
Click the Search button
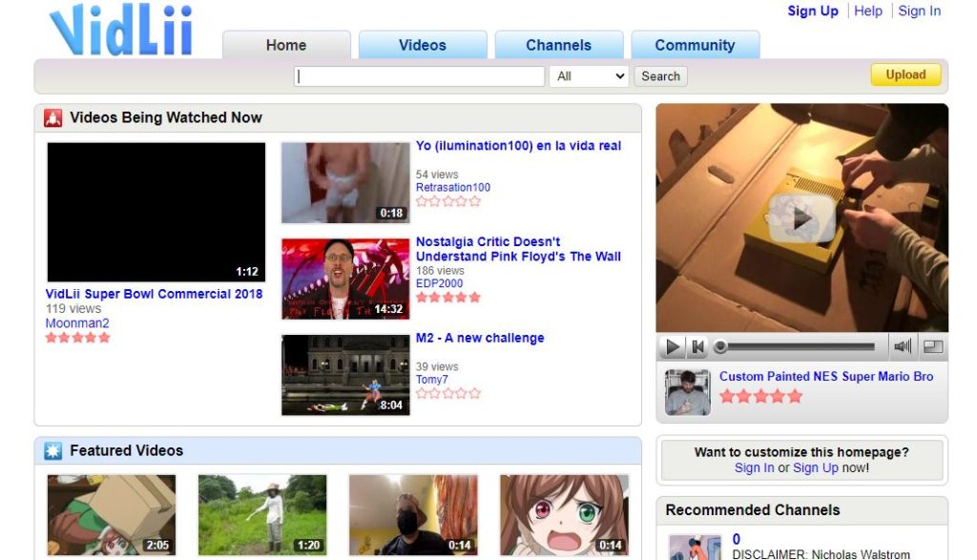tap(660, 76)
